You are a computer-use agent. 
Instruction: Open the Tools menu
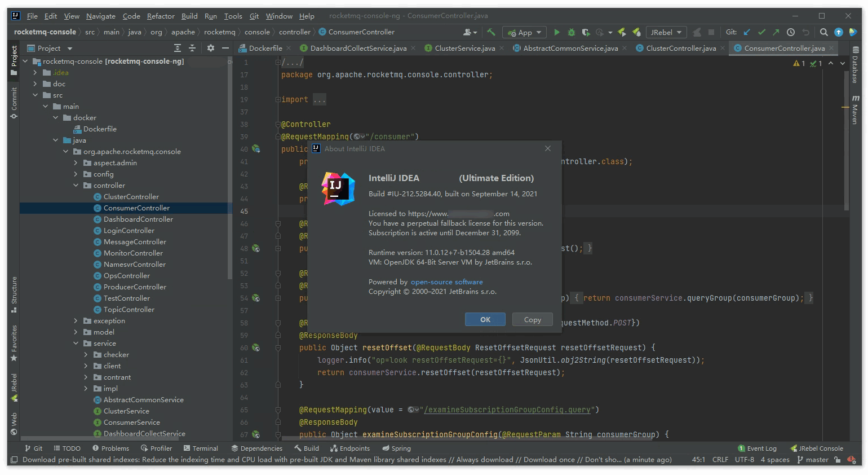tap(233, 16)
